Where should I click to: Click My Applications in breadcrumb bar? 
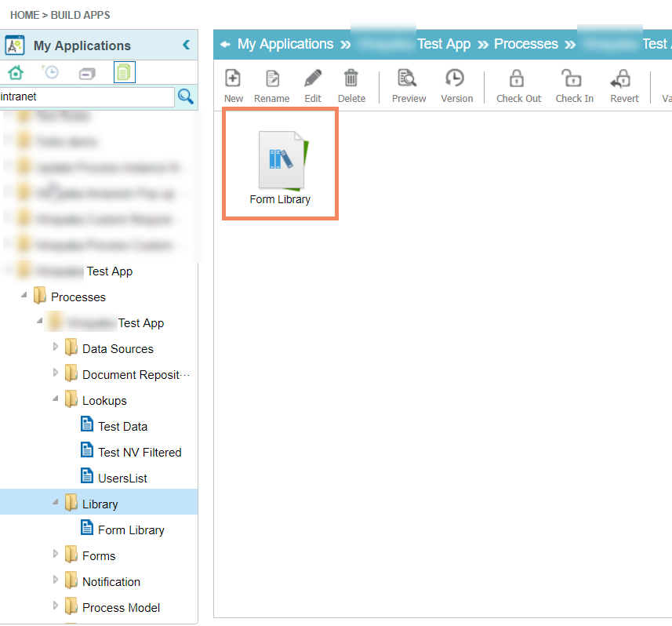tap(285, 44)
